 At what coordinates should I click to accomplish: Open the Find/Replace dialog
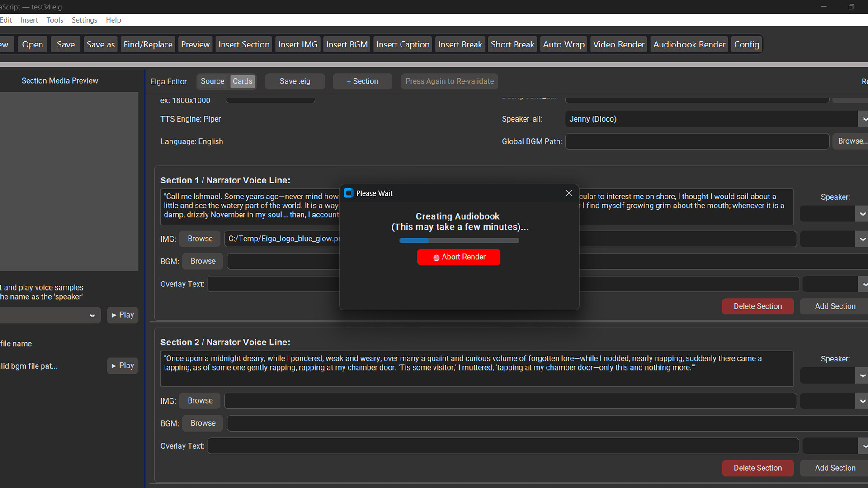pyautogui.click(x=147, y=44)
